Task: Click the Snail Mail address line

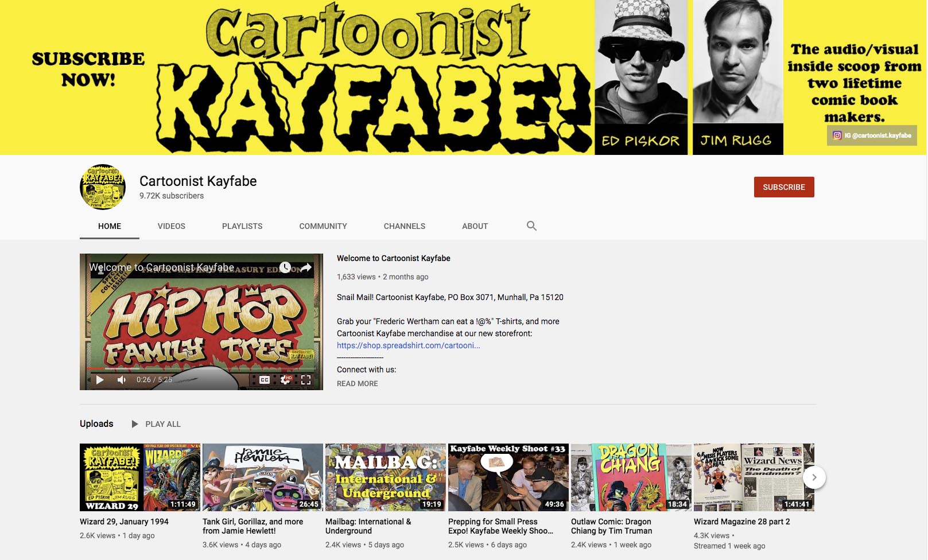Action: pyautogui.click(x=450, y=297)
